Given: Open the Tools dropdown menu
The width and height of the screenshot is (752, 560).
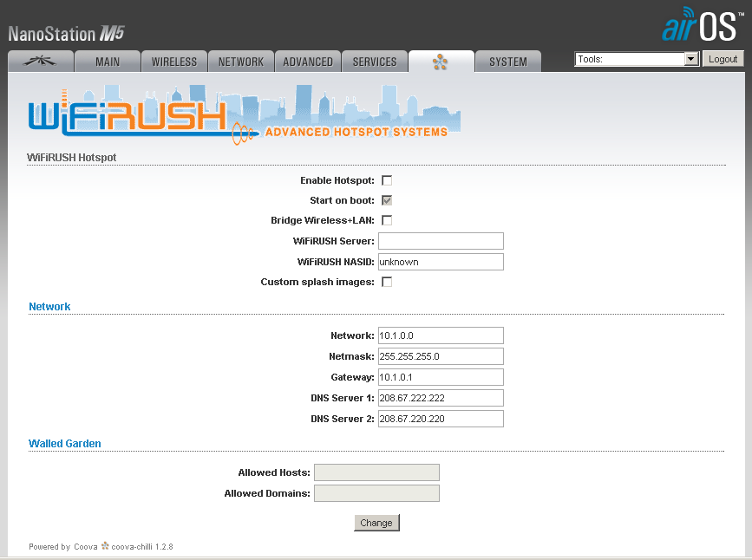Looking at the screenshot, I should tap(637, 59).
